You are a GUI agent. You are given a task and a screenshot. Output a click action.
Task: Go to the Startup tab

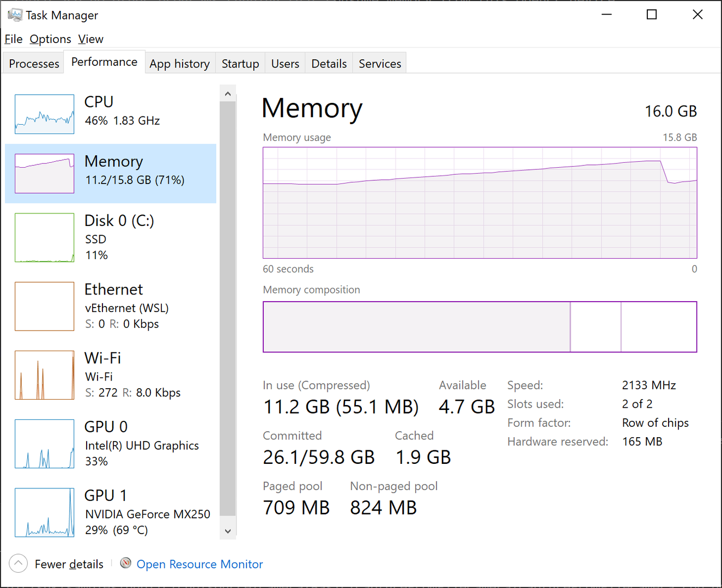point(240,64)
